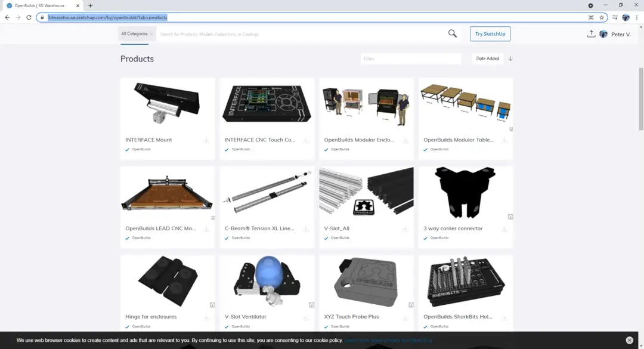Viewport: 644px width, 349px height.
Task: Open the V-Slot_All thumbnail image
Action: [366, 192]
